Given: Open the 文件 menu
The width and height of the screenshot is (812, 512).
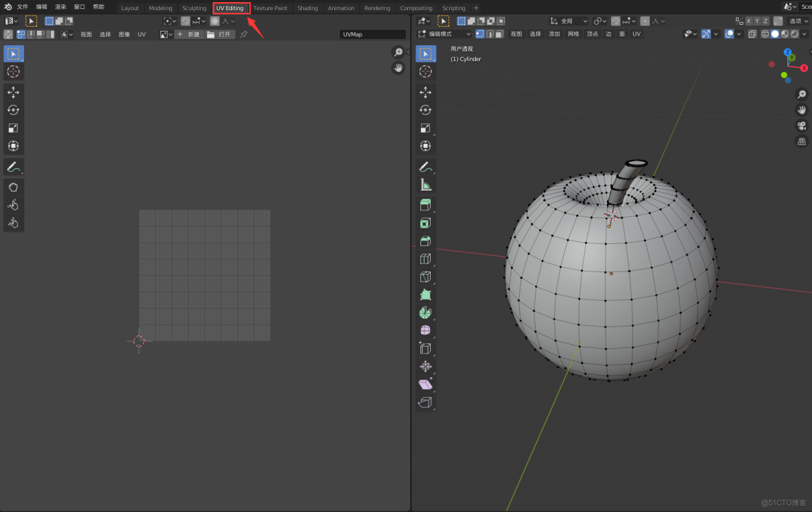Looking at the screenshot, I should point(23,7).
